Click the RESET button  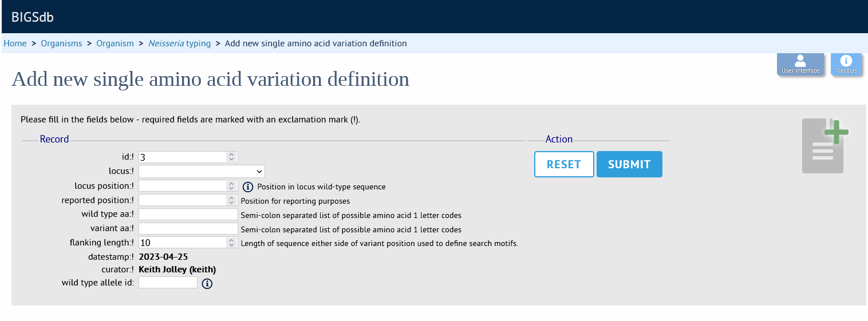coord(564,164)
